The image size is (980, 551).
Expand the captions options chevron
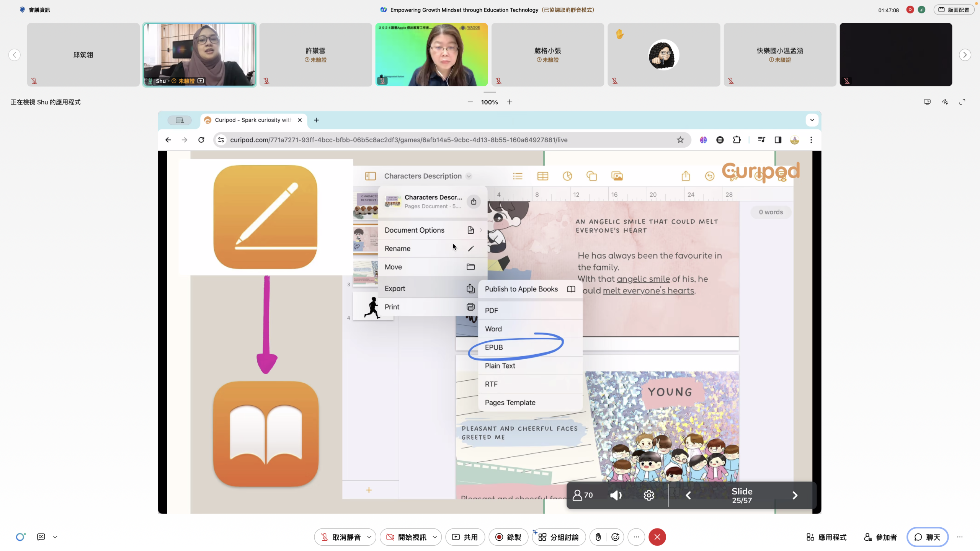55,537
